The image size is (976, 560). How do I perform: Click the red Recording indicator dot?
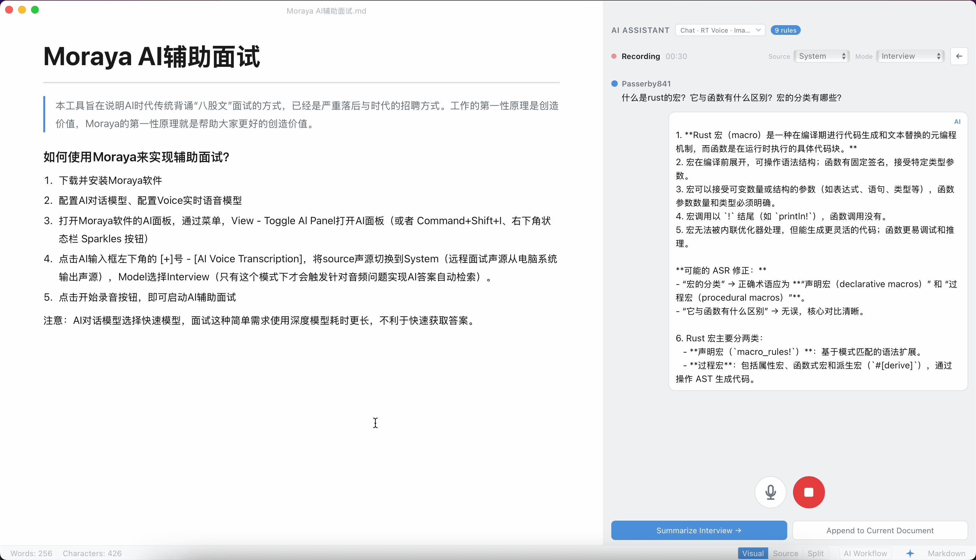pos(614,56)
